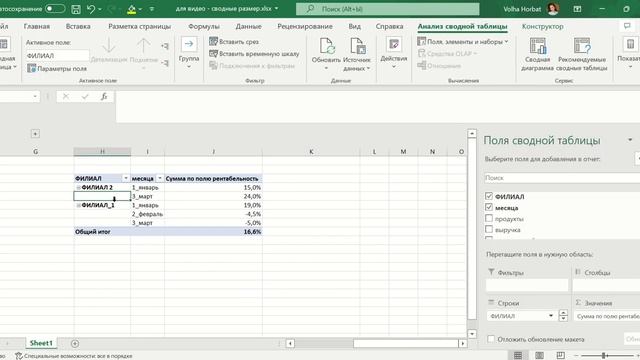Click the Показать show icon

[x=630, y=44]
